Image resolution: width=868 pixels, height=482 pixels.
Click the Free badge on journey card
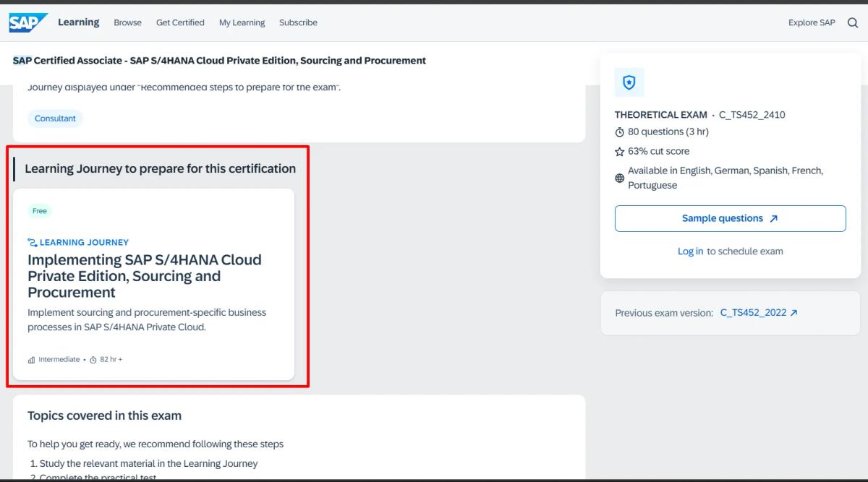pos(40,211)
